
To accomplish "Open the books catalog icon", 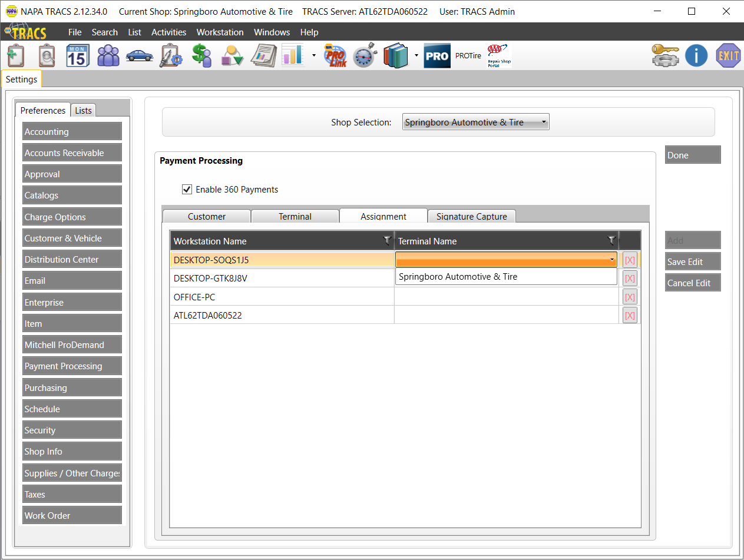I will [396, 56].
